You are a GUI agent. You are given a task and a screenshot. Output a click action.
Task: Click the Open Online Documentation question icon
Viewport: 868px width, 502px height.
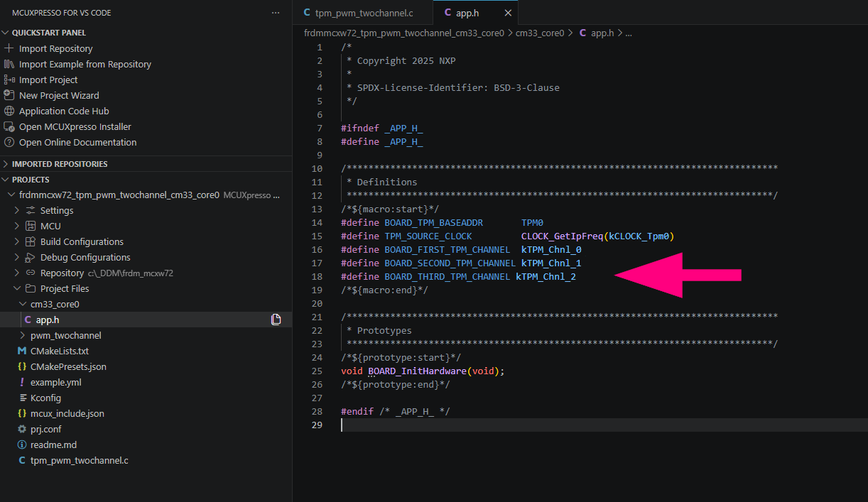(9, 142)
